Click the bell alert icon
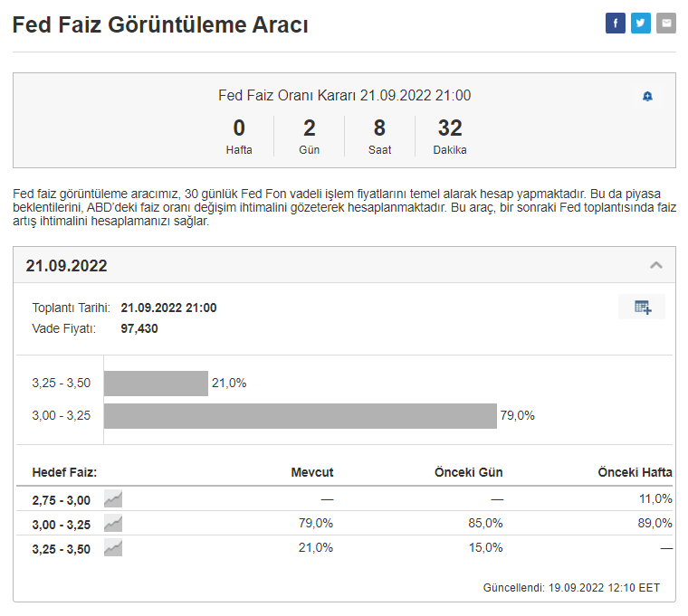Image resolution: width=688 pixels, height=616 pixels. tap(647, 97)
